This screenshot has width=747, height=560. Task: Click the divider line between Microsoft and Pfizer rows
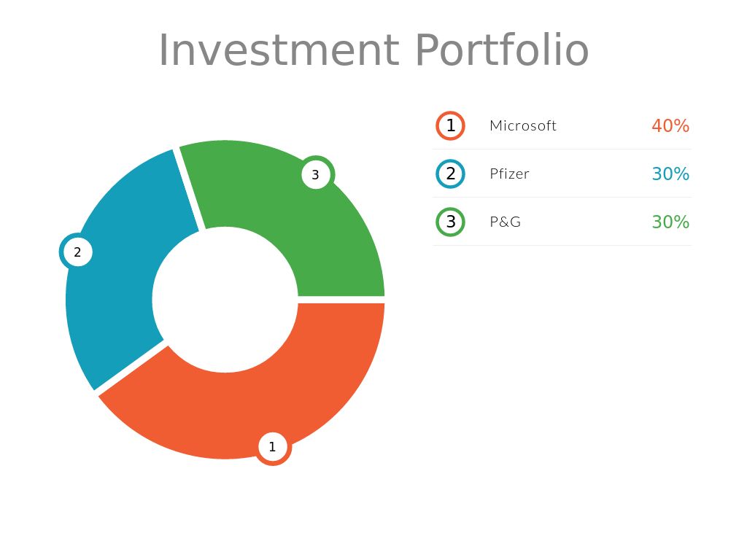pyautogui.click(x=562, y=149)
